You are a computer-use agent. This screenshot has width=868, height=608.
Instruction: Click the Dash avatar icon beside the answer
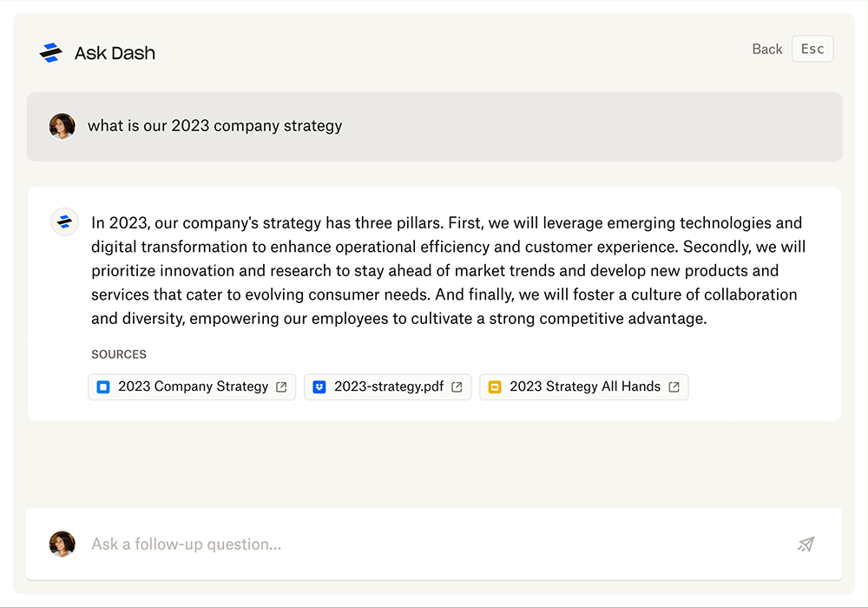[x=64, y=222]
